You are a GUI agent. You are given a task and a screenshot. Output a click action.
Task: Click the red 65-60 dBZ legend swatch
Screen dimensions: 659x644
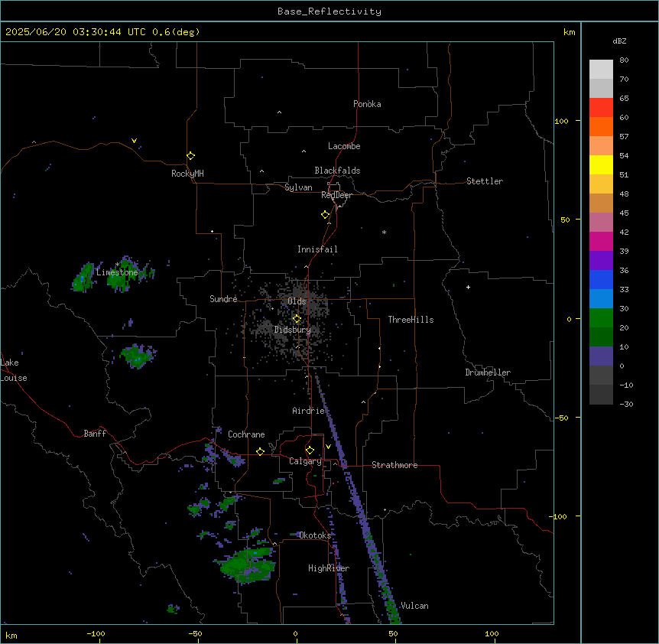click(601, 108)
